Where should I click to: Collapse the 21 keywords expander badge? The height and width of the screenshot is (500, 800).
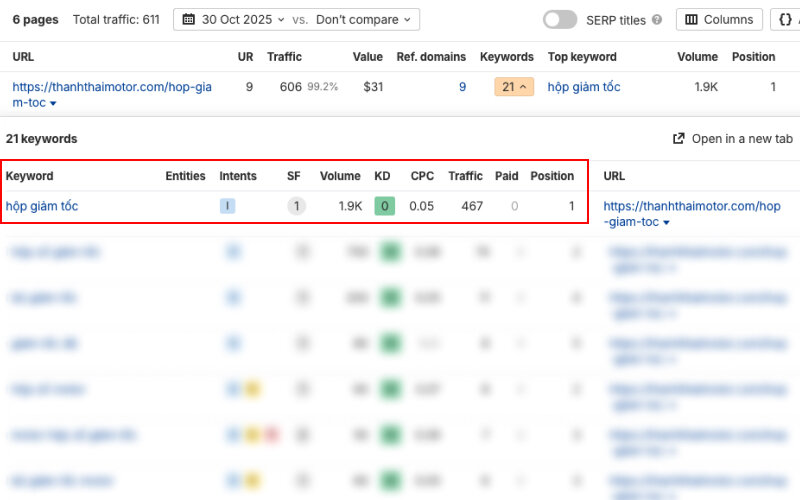[514, 87]
